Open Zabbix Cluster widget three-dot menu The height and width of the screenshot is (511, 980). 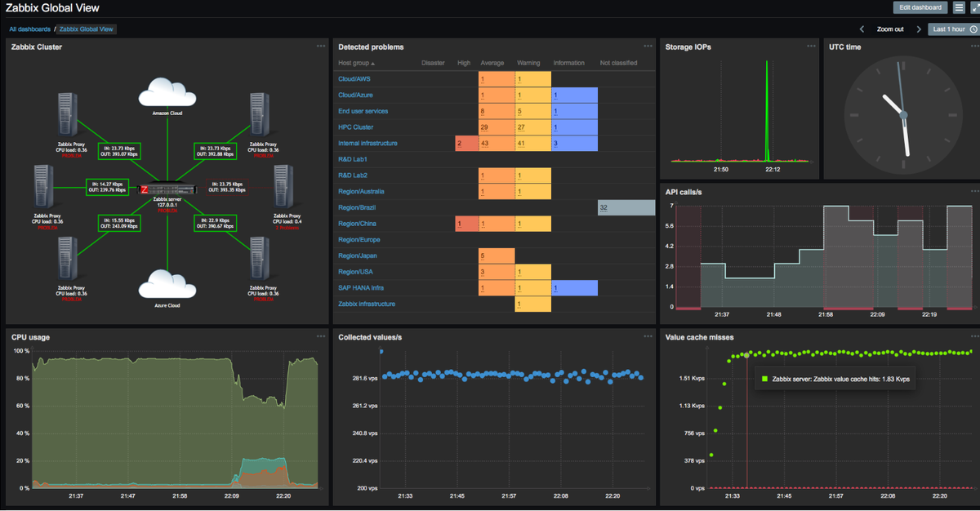click(x=321, y=47)
